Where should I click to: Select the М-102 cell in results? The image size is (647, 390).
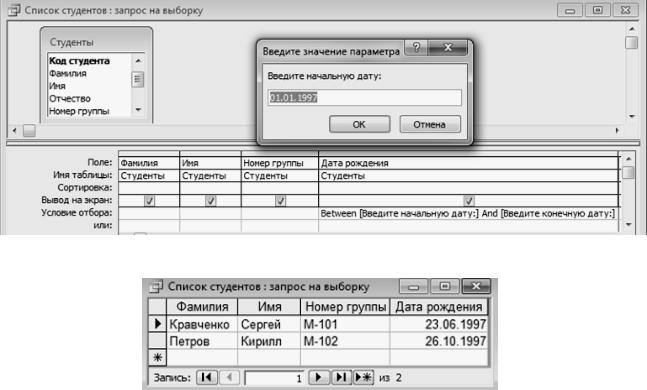pos(345,341)
